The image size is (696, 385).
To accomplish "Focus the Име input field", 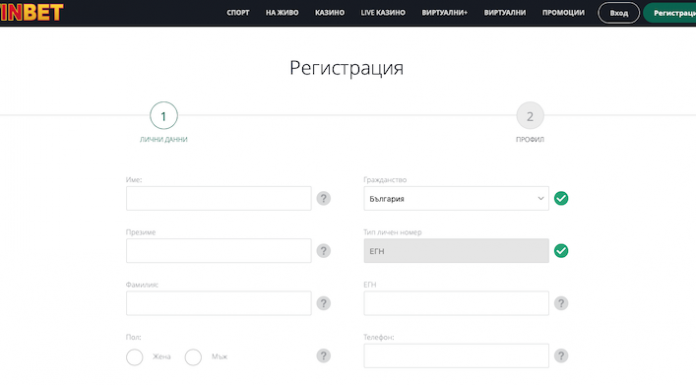I will pyautogui.click(x=218, y=198).
